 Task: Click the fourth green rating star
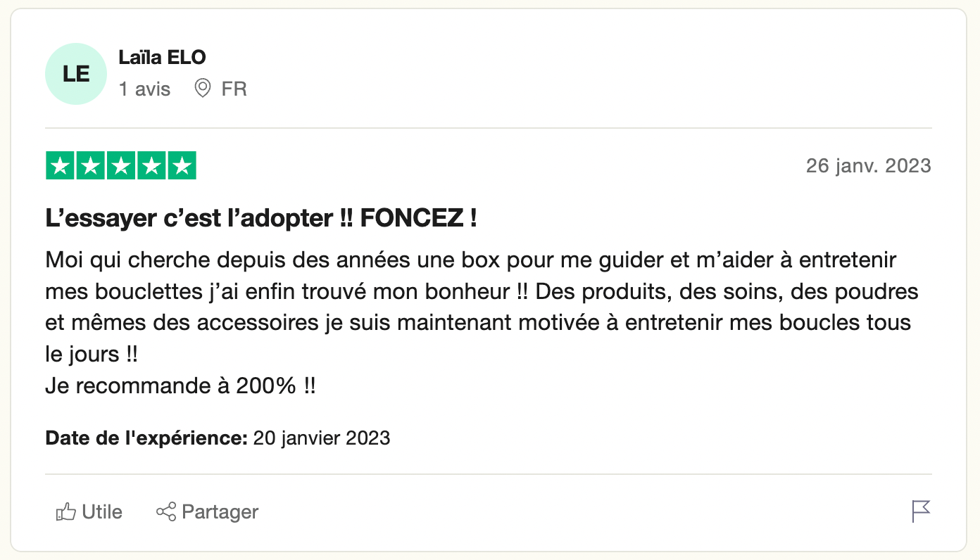tap(151, 166)
